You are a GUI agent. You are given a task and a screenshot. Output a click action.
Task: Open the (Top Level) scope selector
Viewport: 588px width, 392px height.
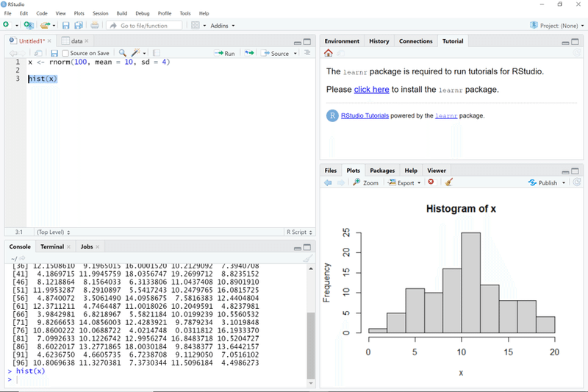[53, 232]
